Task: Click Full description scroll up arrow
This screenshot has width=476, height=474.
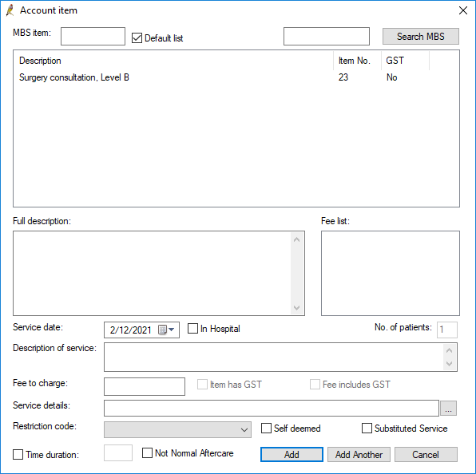Action: (x=297, y=239)
